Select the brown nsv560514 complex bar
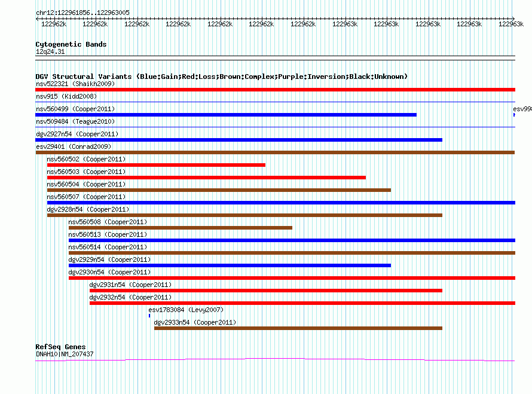 click(x=292, y=253)
